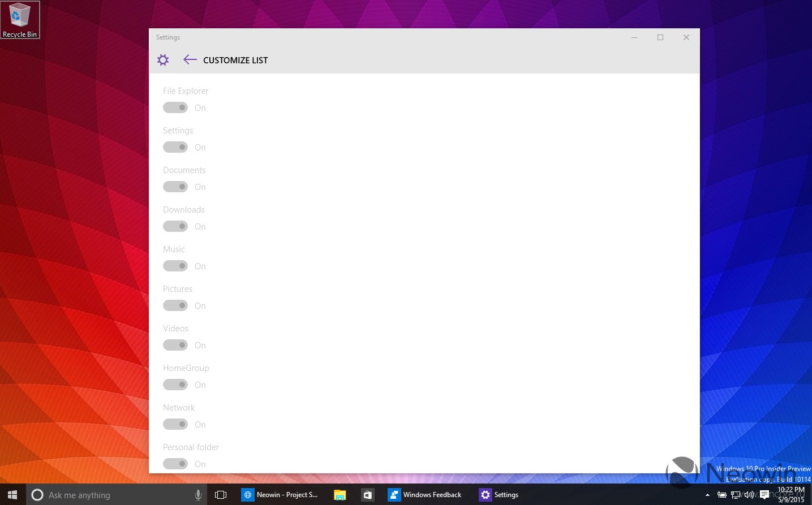Go back using the arrow beside Customize List
Image resolution: width=812 pixels, height=505 pixels.
pyautogui.click(x=190, y=59)
